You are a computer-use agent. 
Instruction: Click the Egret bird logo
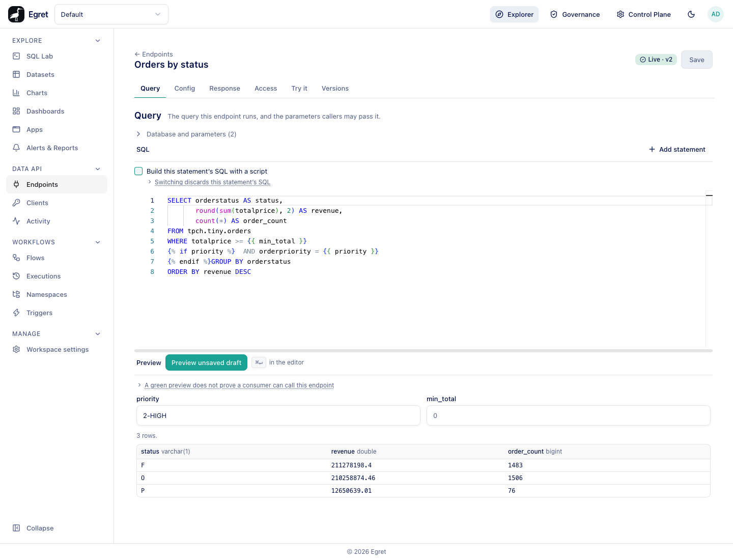pyautogui.click(x=16, y=14)
